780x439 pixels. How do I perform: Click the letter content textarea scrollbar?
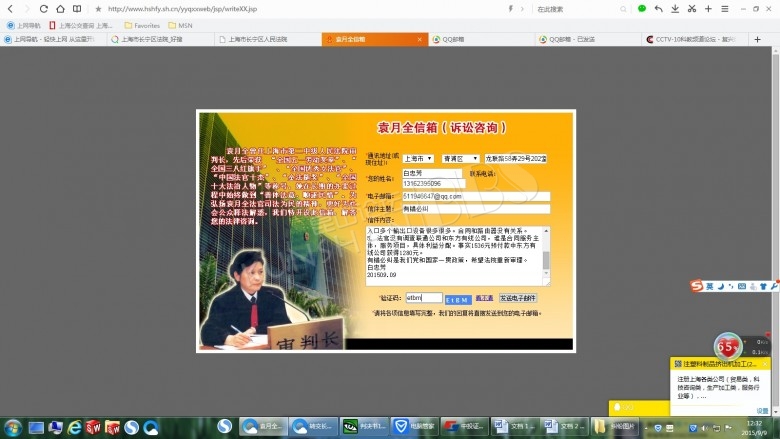click(x=546, y=254)
